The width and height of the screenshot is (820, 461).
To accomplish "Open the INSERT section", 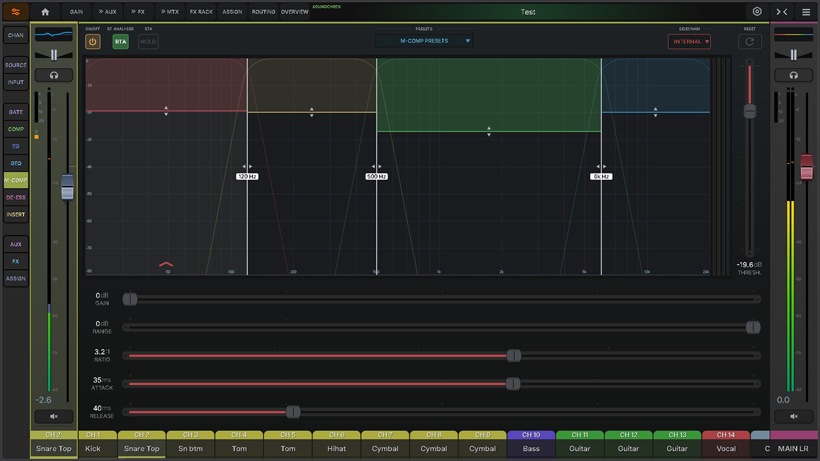I will click(x=16, y=215).
